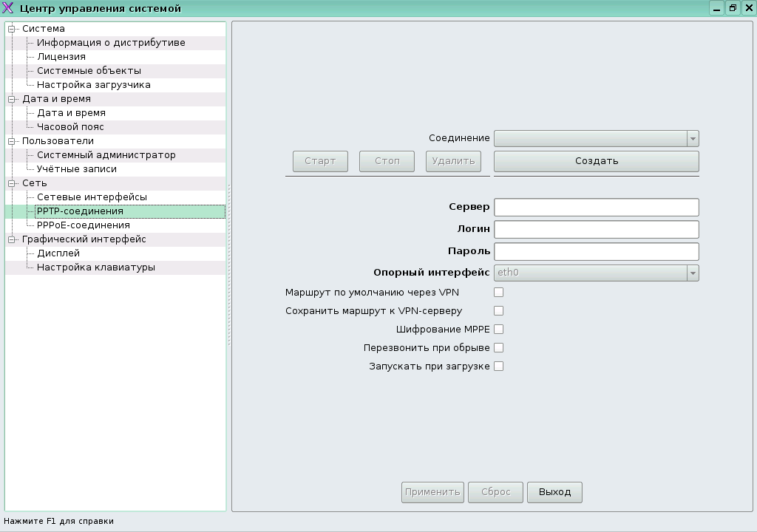Select 'Сетевые интерфейсы' in the tree

point(92,197)
